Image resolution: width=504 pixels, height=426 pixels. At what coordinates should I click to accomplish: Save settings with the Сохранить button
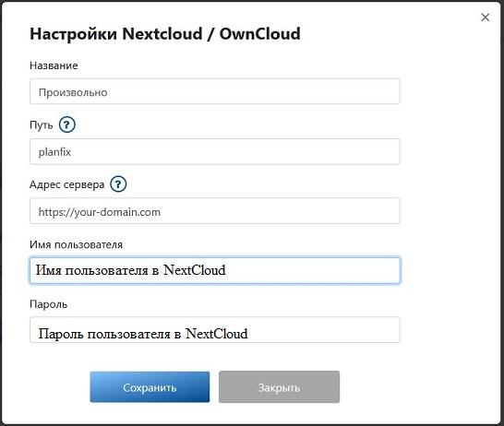[150, 387]
